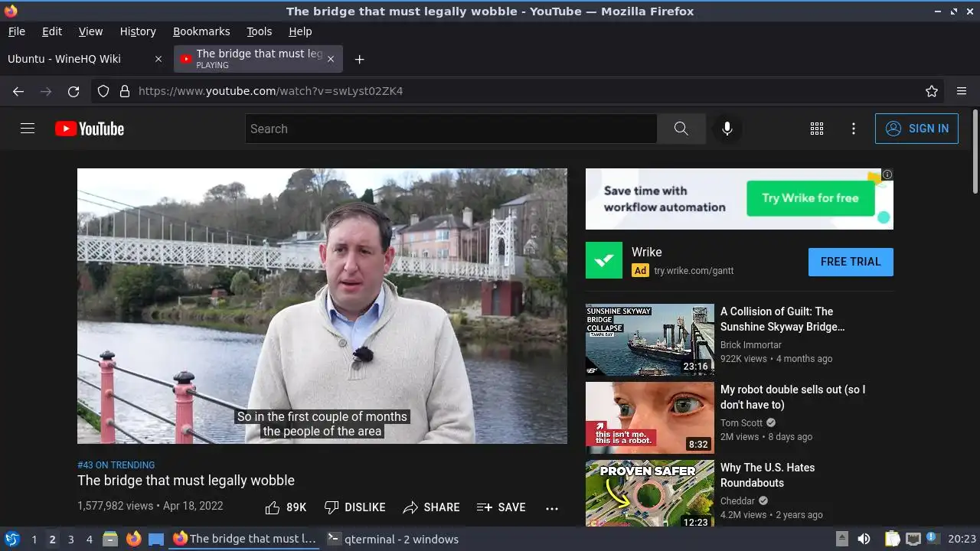Open more actions ellipsis under the video
Image resolution: width=980 pixels, height=551 pixels.
coord(552,507)
